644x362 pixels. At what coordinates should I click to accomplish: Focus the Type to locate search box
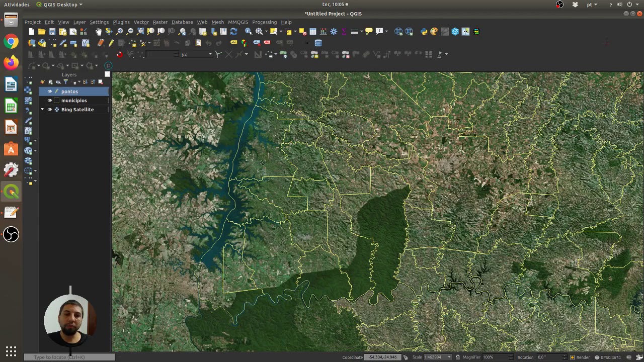click(x=69, y=357)
